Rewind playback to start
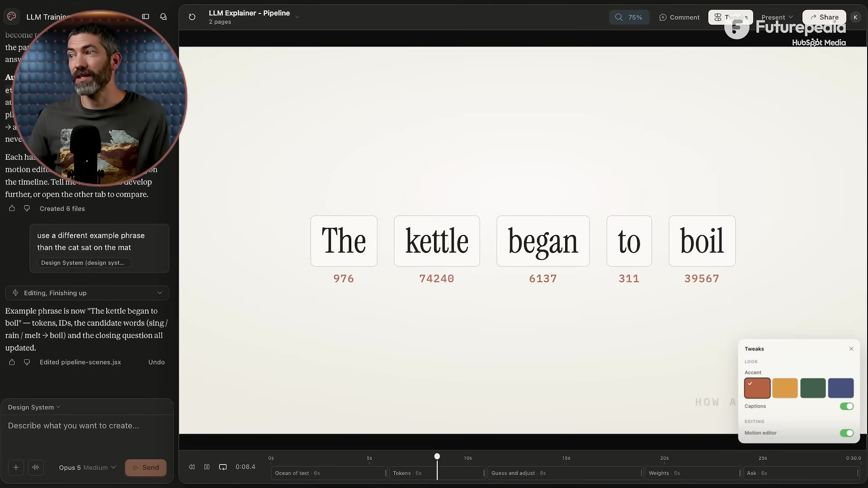 tap(192, 467)
